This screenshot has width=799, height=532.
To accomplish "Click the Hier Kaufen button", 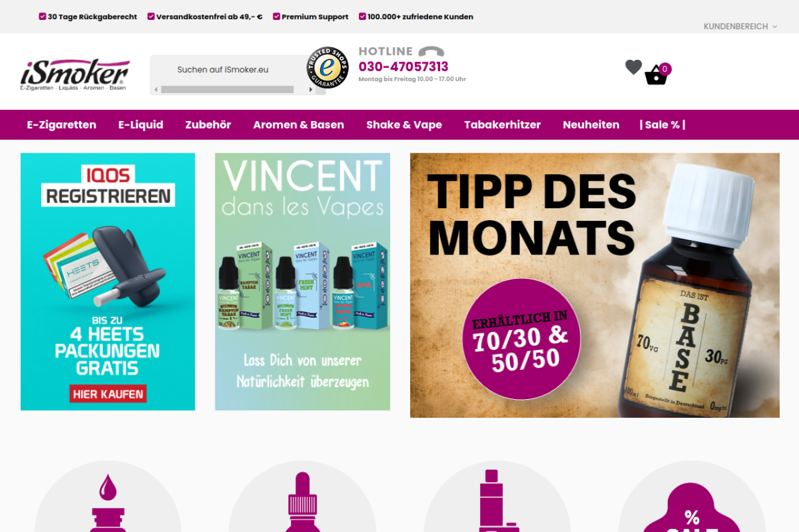I will pyautogui.click(x=108, y=394).
